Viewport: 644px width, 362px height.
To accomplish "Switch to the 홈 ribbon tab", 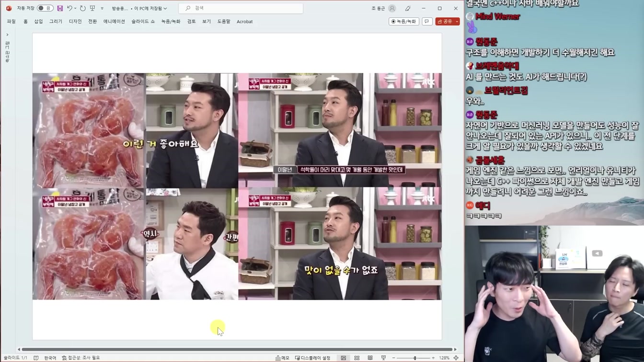I will [25, 22].
